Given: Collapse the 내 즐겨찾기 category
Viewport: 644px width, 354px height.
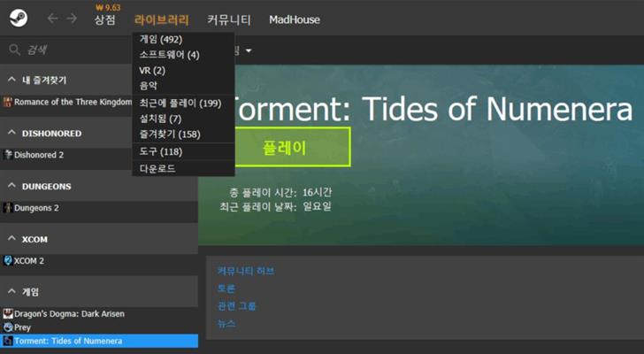Looking at the screenshot, I should click(x=11, y=80).
